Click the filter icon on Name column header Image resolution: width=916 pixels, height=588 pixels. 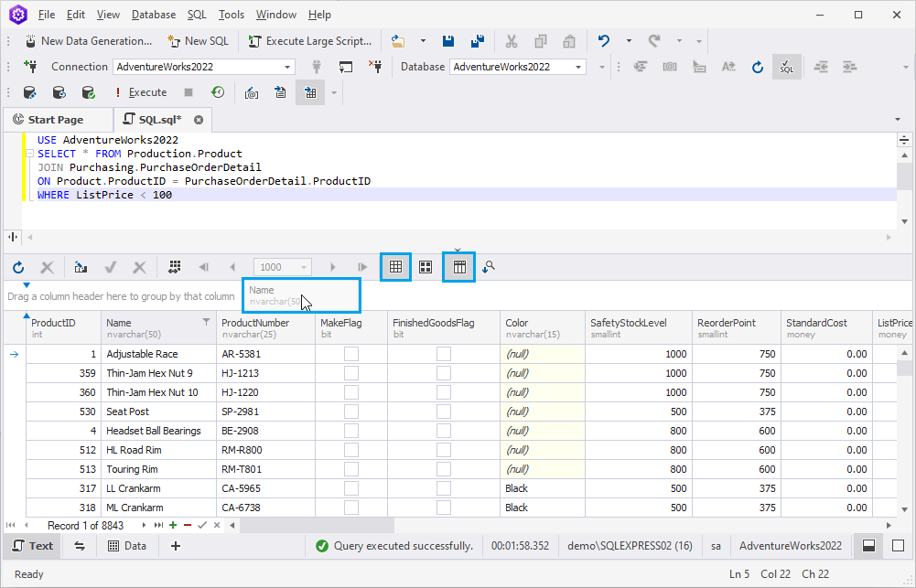click(x=206, y=322)
